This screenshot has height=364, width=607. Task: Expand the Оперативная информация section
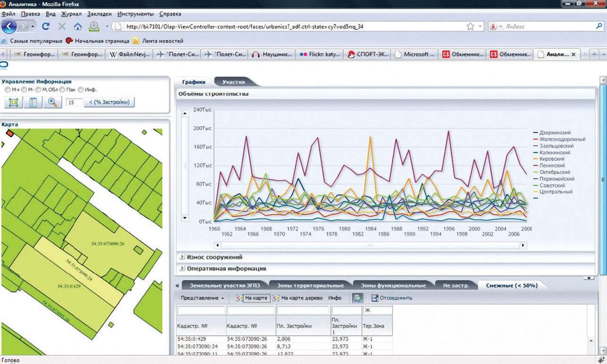click(182, 268)
